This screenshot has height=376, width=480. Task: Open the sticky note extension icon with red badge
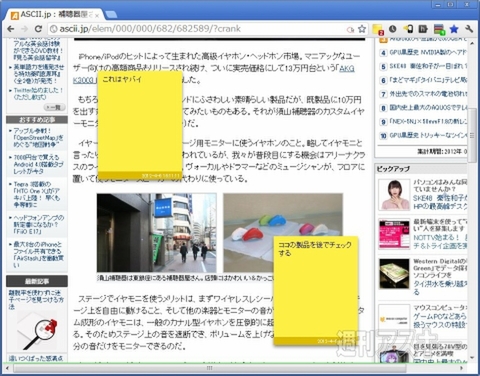(x=378, y=29)
